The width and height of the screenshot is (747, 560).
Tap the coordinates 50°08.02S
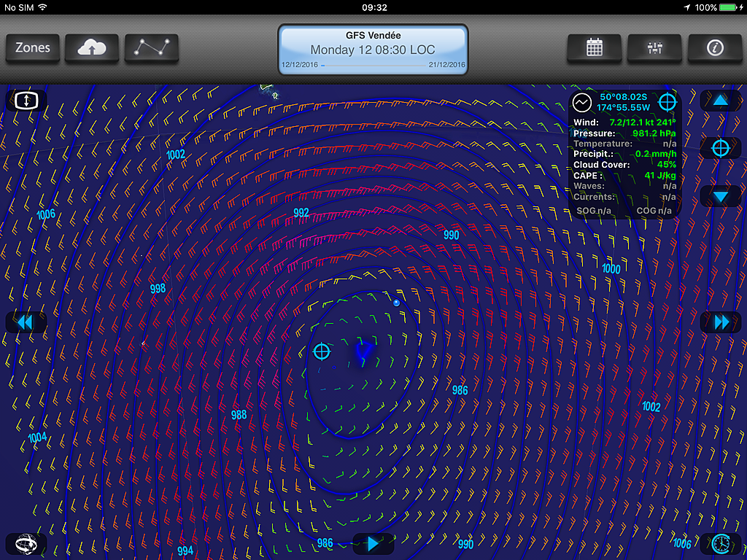(x=623, y=97)
